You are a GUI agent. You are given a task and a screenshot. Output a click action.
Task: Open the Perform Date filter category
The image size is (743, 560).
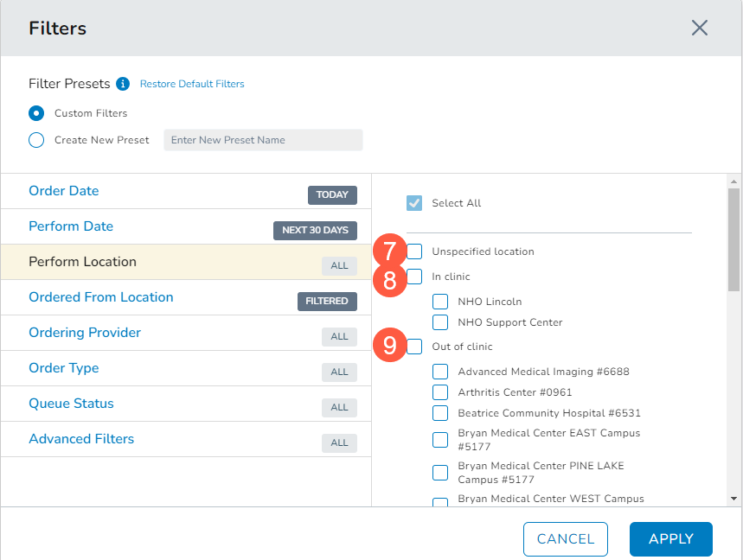[x=71, y=226]
